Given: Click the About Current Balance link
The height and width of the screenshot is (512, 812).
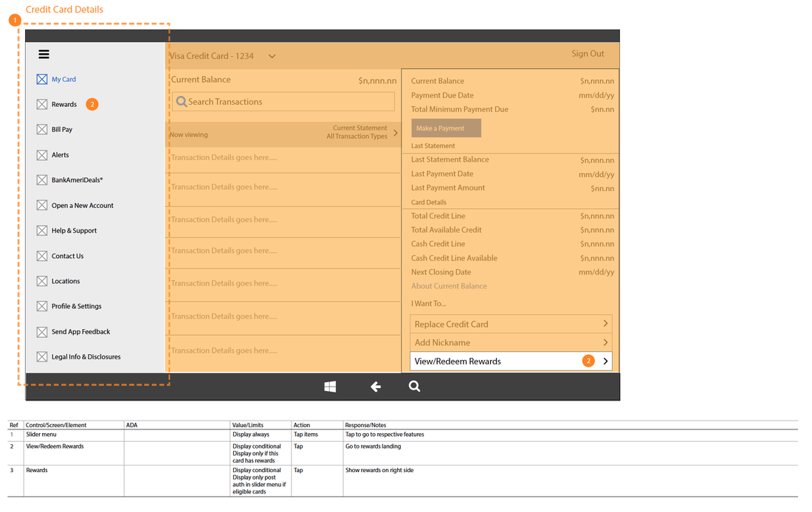Looking at the screenshot, I should (x=449, y=286).
